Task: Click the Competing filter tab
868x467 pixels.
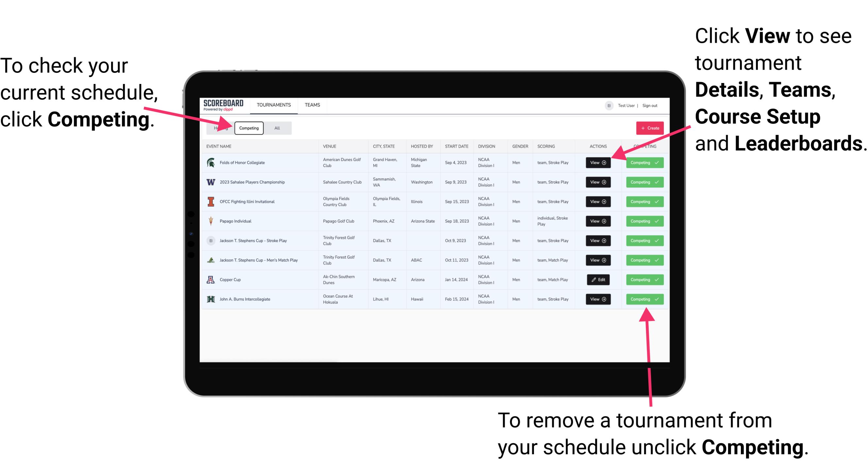Action: pyautogui.click(x=248, y=128)
